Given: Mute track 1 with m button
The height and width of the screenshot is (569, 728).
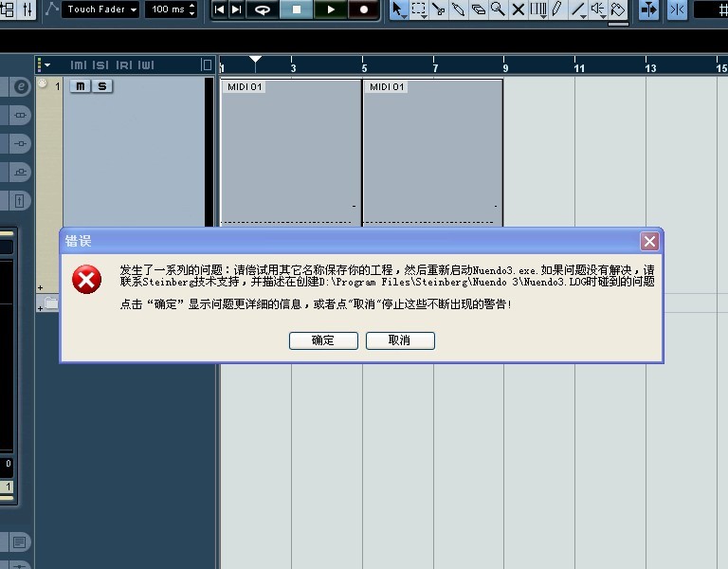Looking at the screenshot, I should pos(81,86).
